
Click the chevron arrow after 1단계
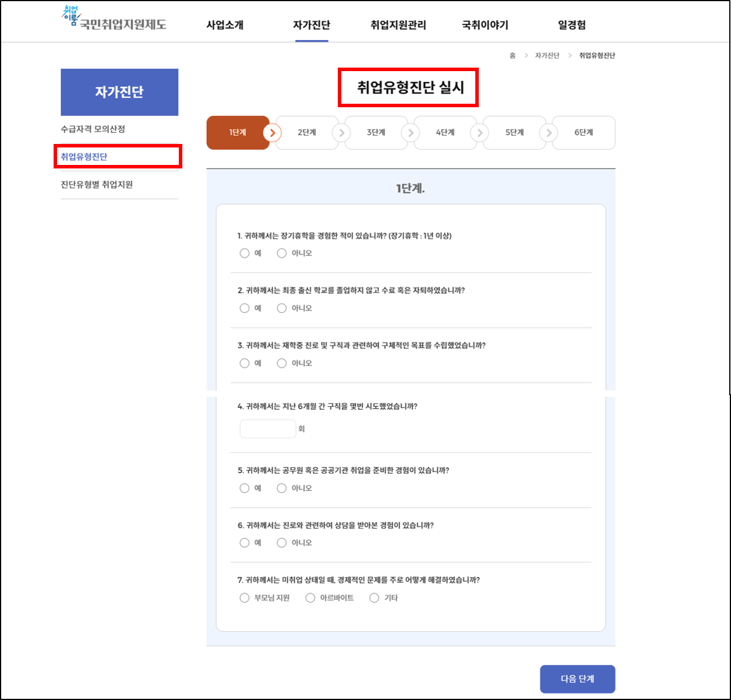(271, 132)
